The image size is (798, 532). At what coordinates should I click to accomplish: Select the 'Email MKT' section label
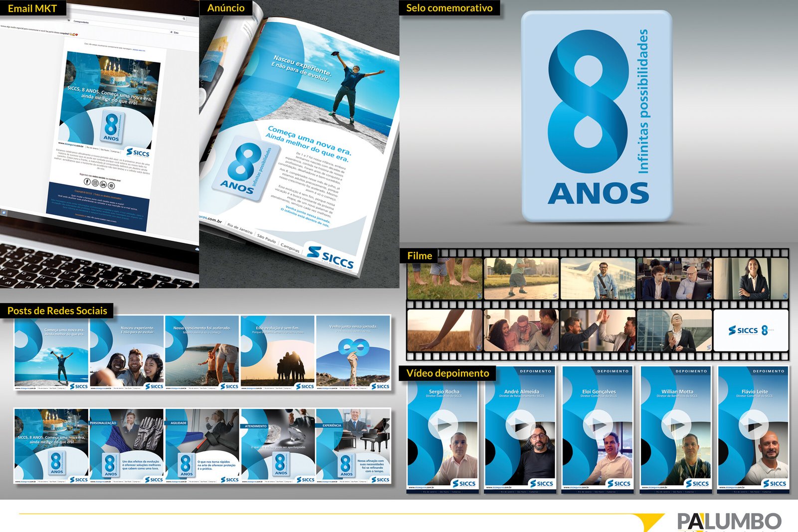tap(32, 8)
